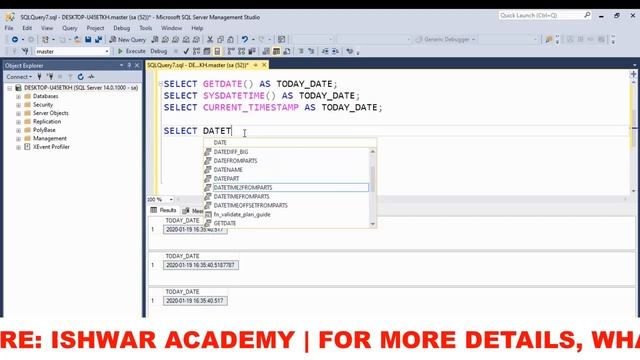This screenshot has width=640, height=360.
Task: Select the Results tab
Action: 163,210
